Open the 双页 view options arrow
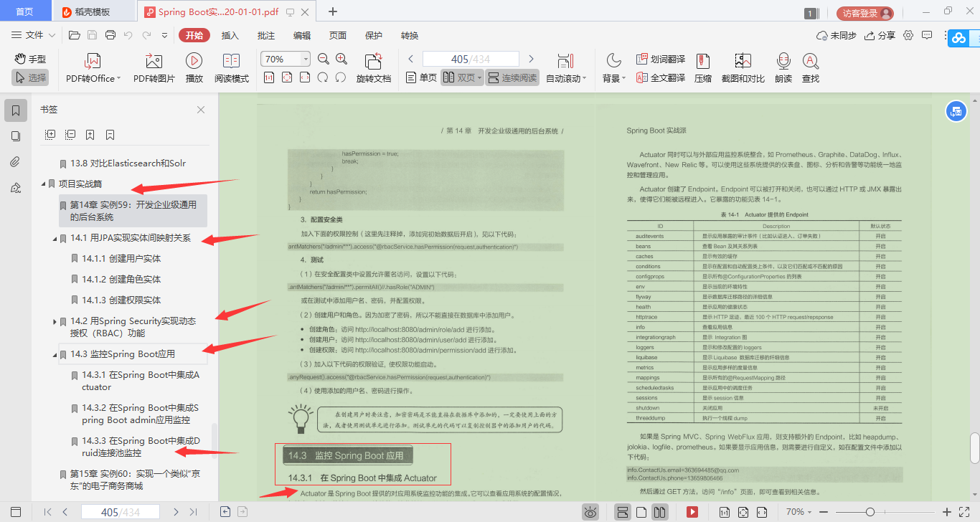This screenshot has width=980, height=522. 480,77
